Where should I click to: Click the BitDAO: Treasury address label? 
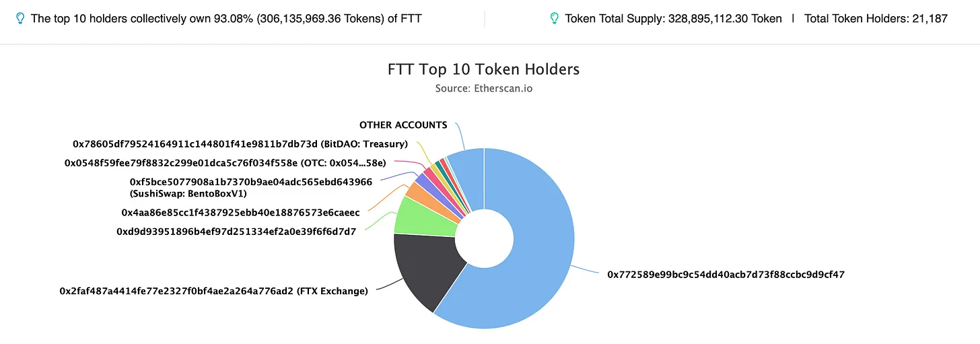coord(240,143)
